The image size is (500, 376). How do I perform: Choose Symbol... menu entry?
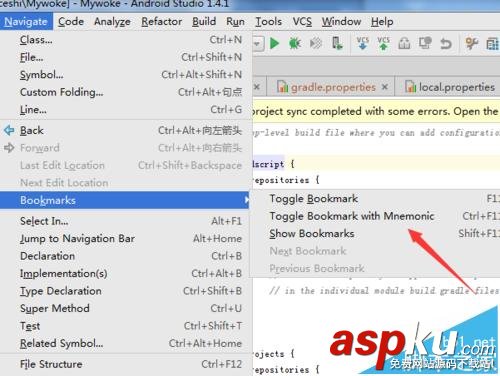coord(125,75)
